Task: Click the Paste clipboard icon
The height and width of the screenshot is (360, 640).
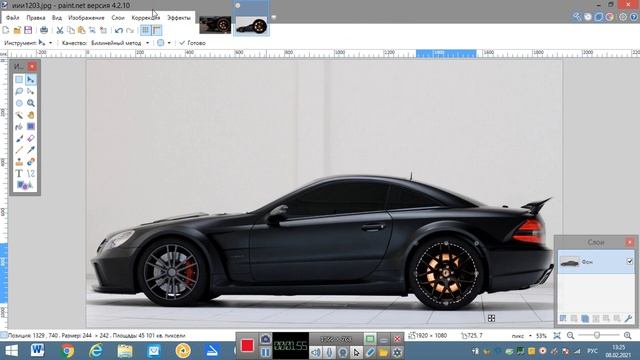Action: pos(82,30)
